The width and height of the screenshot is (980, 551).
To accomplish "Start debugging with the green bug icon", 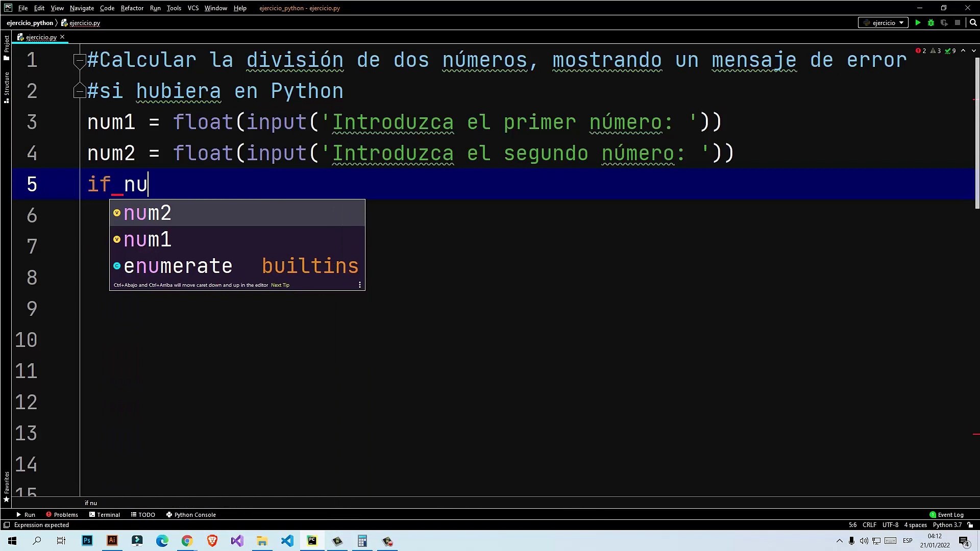I will pyautogui.click(x=931, y=22).
